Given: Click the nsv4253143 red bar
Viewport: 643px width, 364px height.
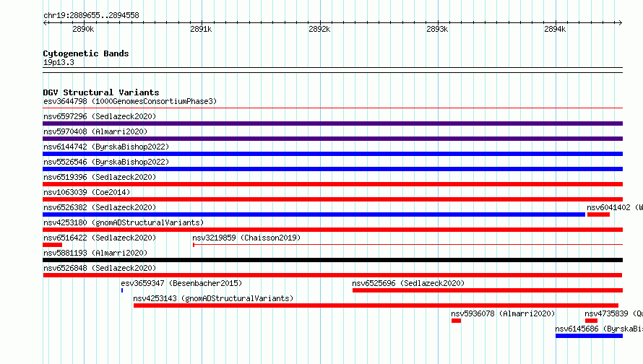Looking at the screenshot, I should 376,305.
